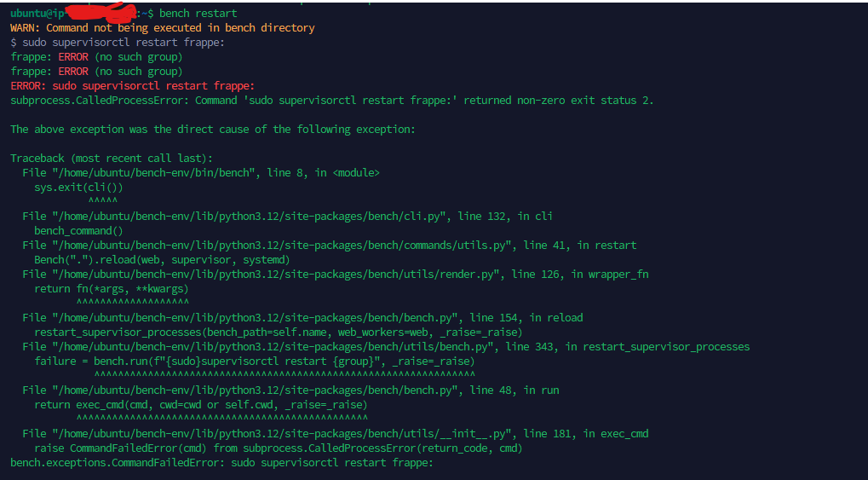
Task: Click the orange WARN bench directory line
Action: (162, 28)
